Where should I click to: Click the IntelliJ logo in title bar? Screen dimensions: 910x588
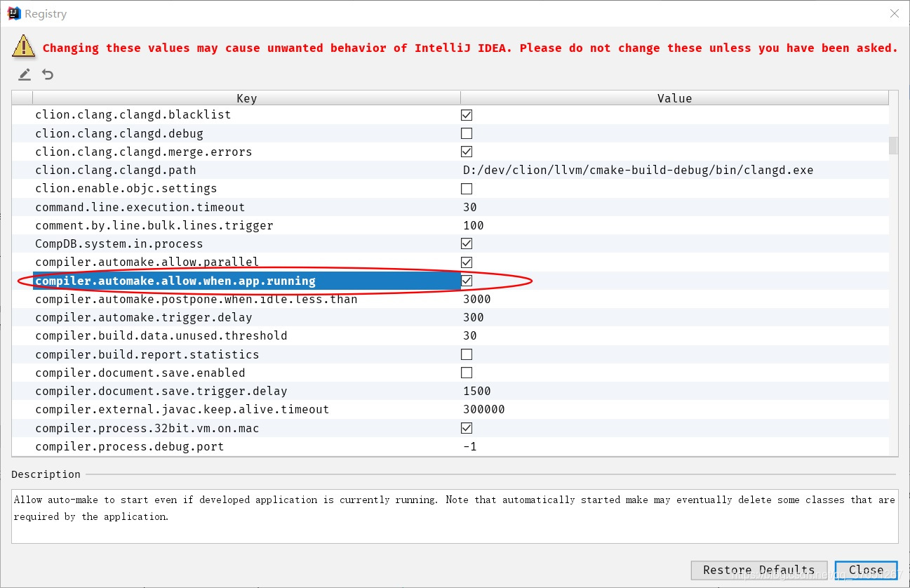point(14,13)
